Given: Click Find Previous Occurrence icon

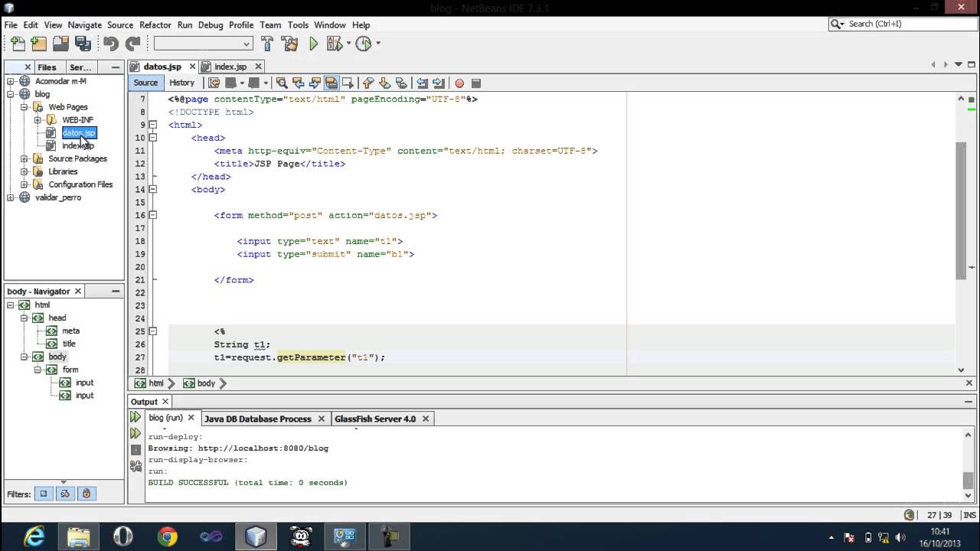Looking at the screenshot, I should point(299,83).
